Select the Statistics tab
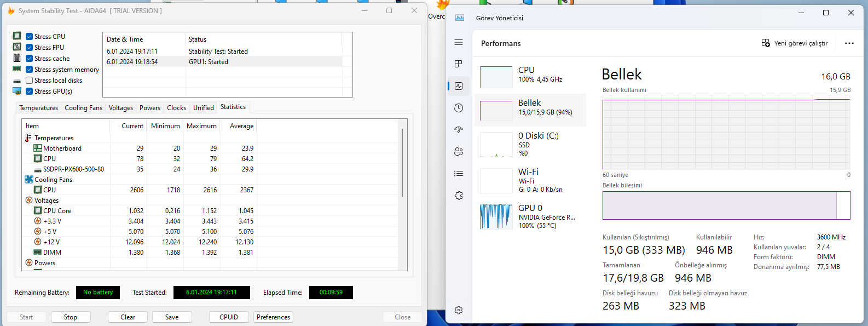868x326 pixels. (x=233, y=107)
